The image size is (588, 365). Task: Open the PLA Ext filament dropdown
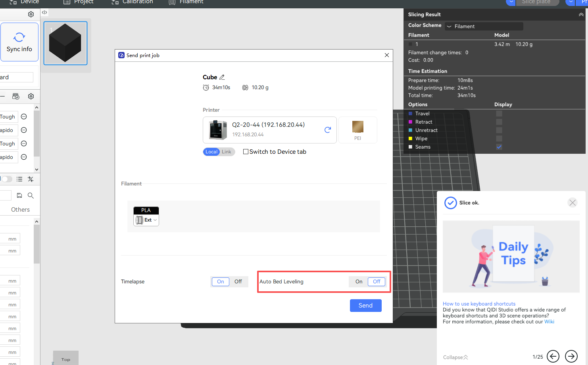coord(146,220)
